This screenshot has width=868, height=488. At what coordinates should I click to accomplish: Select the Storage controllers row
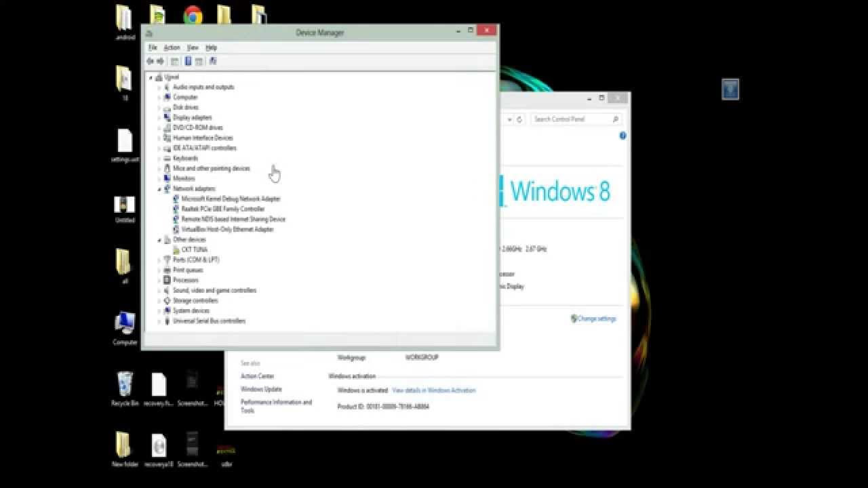(195, 300)
